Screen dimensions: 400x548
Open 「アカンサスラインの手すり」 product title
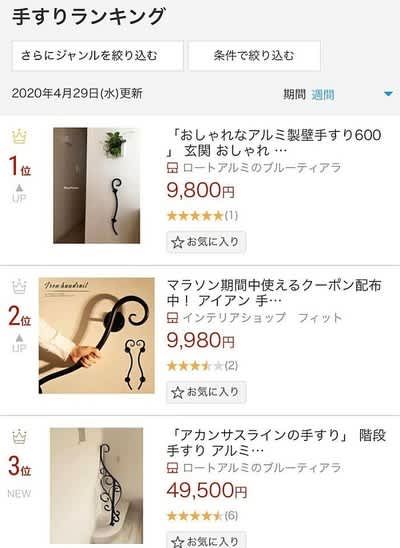click(276, 443)
